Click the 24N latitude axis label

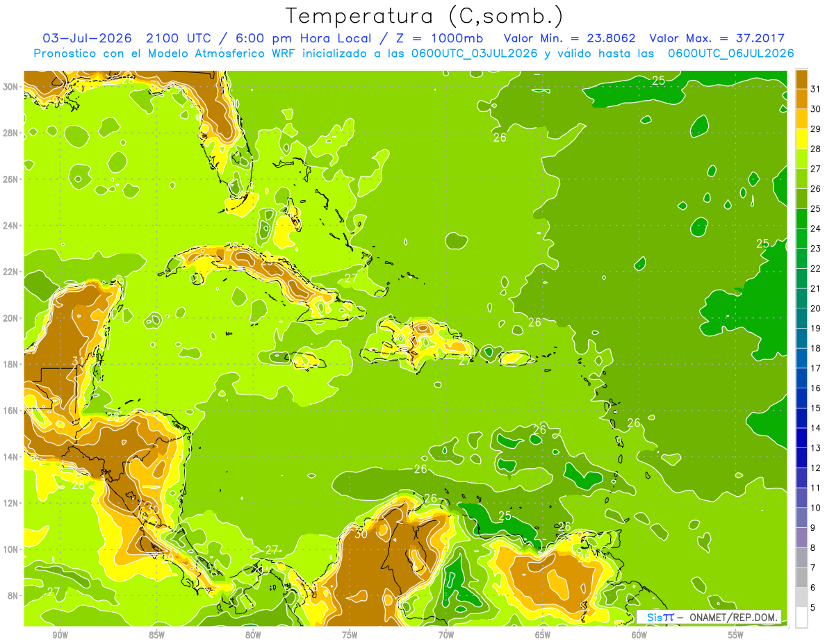point(10,225)
